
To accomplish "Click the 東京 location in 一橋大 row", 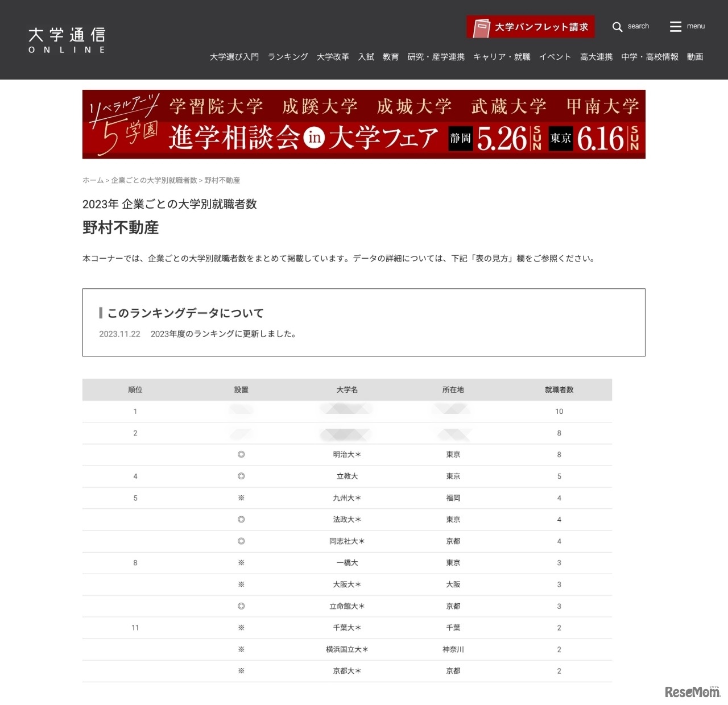I will point(453,563).
